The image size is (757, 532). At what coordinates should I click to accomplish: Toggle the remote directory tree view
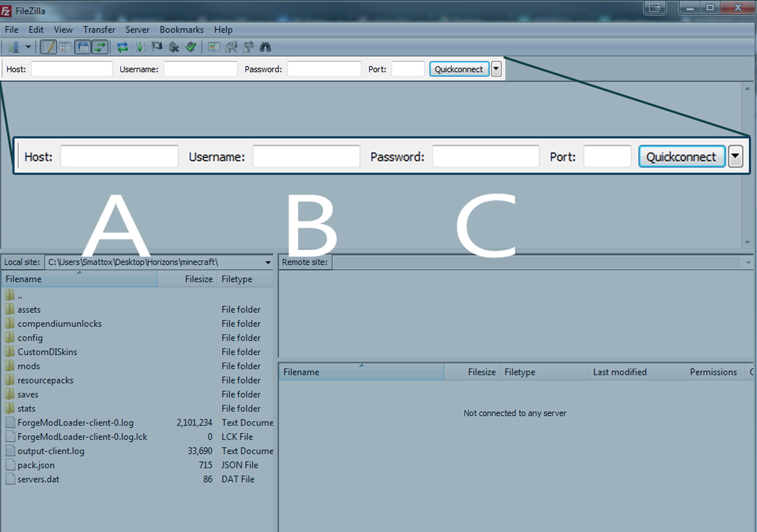tap(83, 48)
